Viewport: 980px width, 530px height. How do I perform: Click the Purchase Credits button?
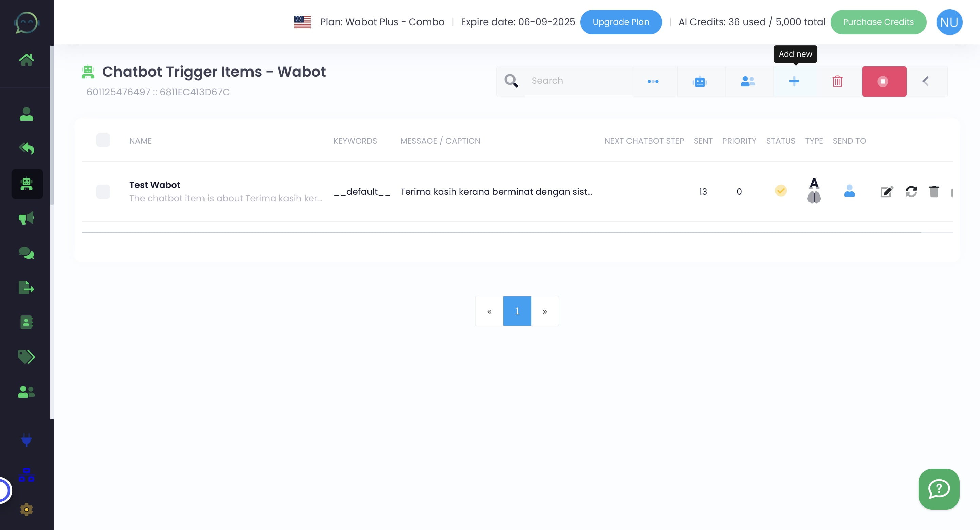(878, 22)
